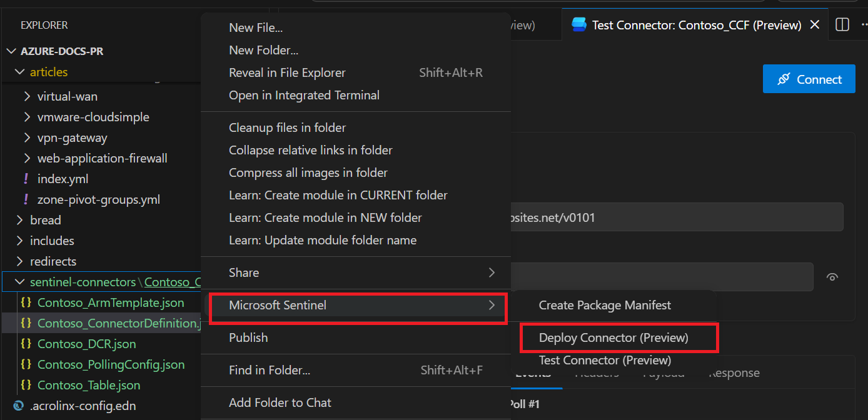Click YAML exclamation icon of index.yml
868x420 pixels.
[26, 179]
